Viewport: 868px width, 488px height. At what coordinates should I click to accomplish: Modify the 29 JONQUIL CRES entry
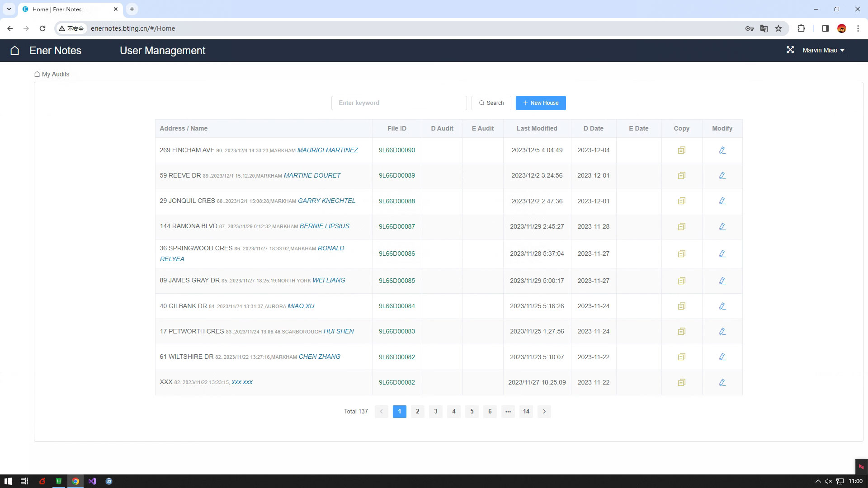tap(722, 201)
